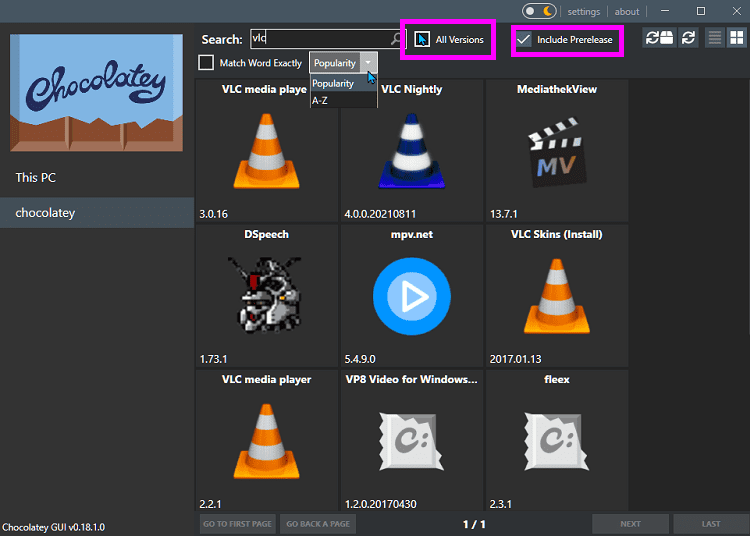Select Popularity in the sort list
750x536 pixels.
point(343,83)
